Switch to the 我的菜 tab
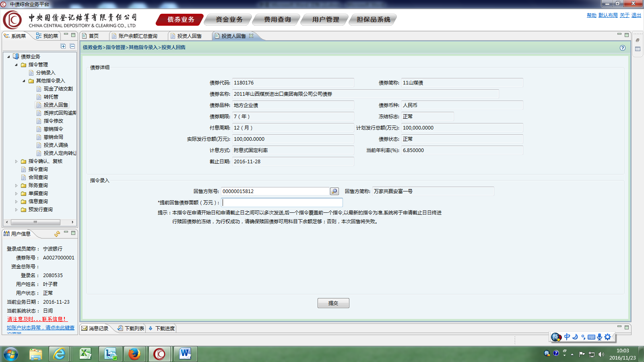Viewport: 644px width, 362px height. coord(47,36)
